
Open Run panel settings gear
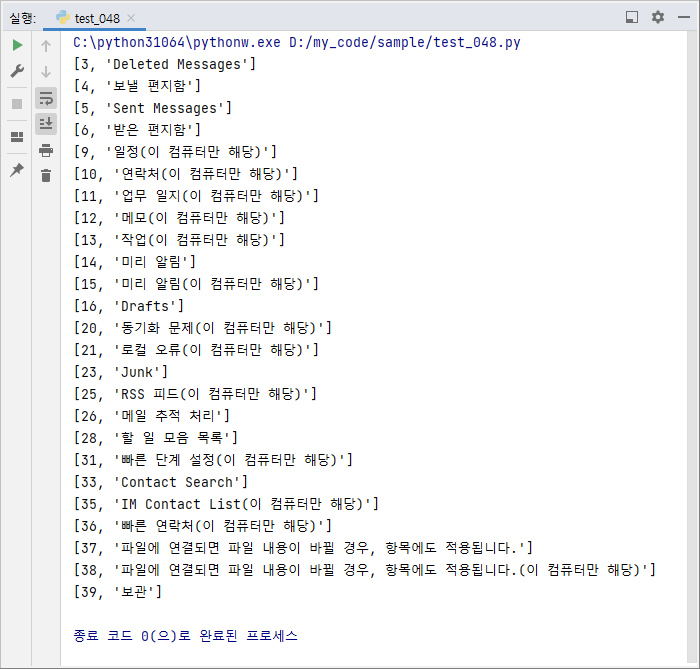(x=658, y=17)
